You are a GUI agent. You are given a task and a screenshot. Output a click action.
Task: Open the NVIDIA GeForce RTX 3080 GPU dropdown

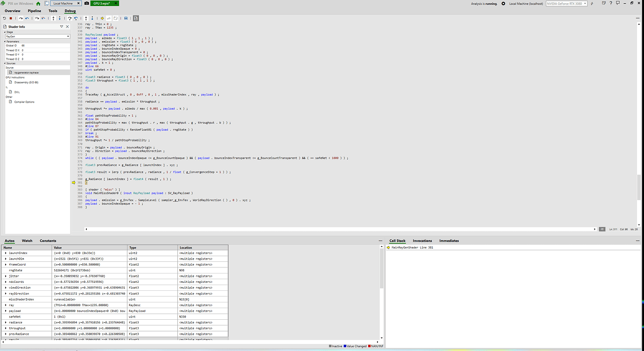click(566, 3)
